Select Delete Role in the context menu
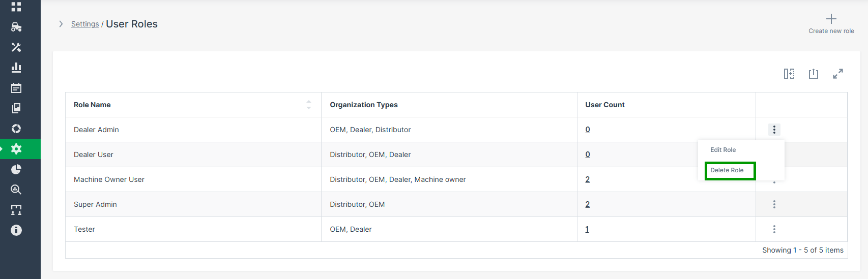The width and height of the screenshot is (868, 279). pyautogui.click(x=727, y=170)
